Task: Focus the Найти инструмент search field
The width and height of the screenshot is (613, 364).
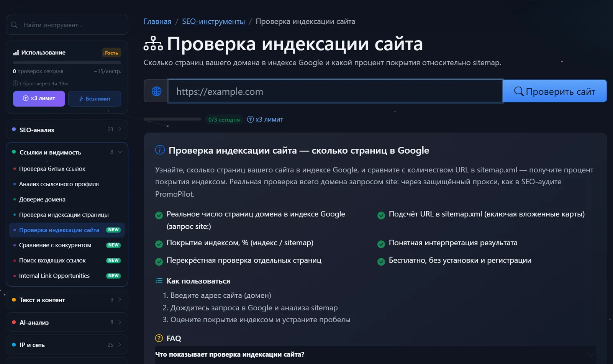Action: pyautogui.click(x=67, y=25)
